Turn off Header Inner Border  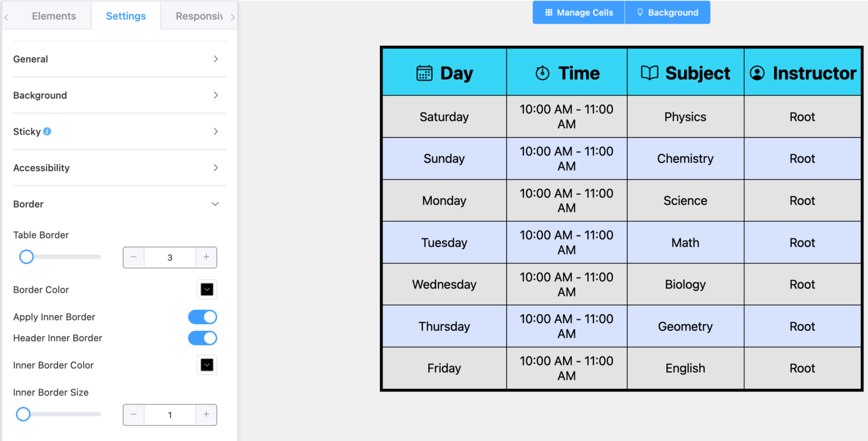pos(202,338)
